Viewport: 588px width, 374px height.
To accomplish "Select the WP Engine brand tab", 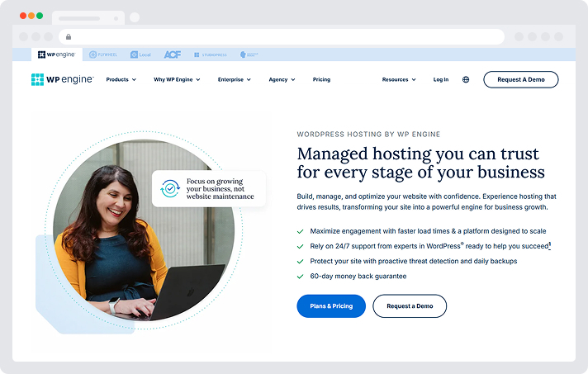I will click(x=57, y=54).
